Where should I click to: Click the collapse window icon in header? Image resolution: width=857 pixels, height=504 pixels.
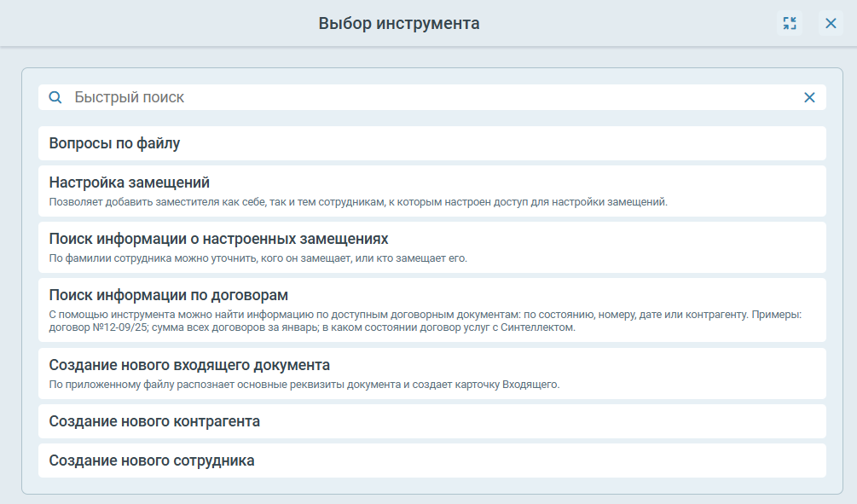[x=790, y=23]
